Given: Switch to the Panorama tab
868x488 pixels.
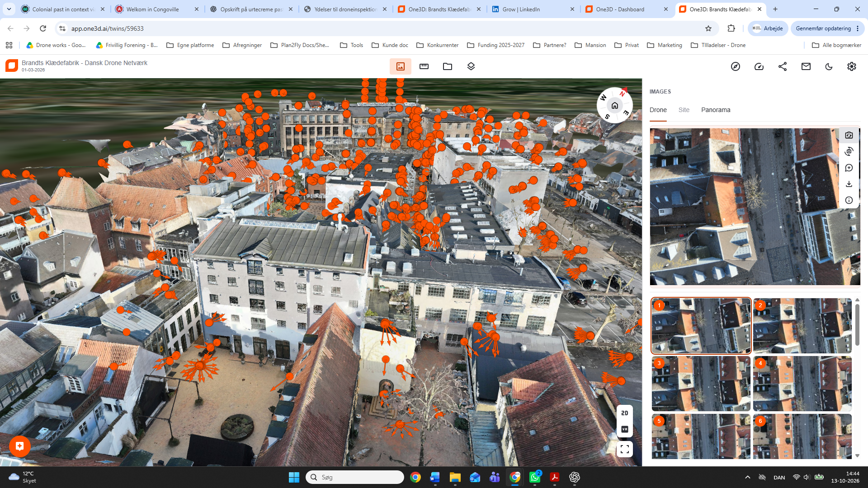Looking at the screenshot, I should [716, 110].
